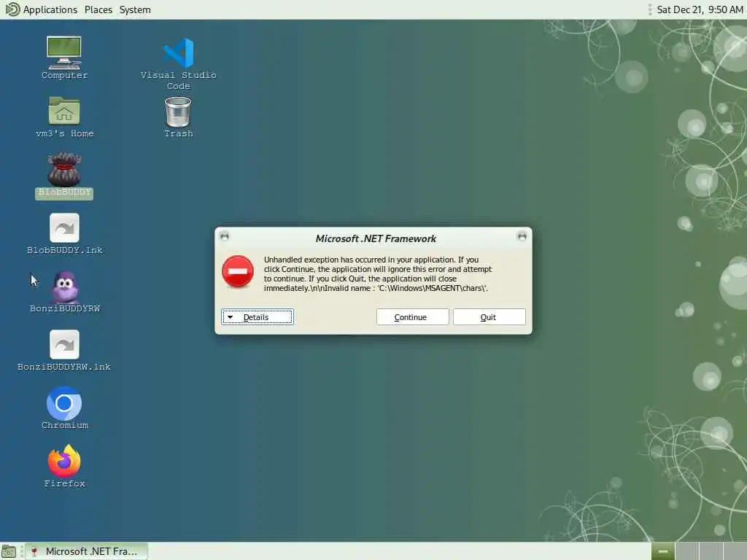
Task: Switch to the active green workspace in switcher
Action: (x=662, y=551)
